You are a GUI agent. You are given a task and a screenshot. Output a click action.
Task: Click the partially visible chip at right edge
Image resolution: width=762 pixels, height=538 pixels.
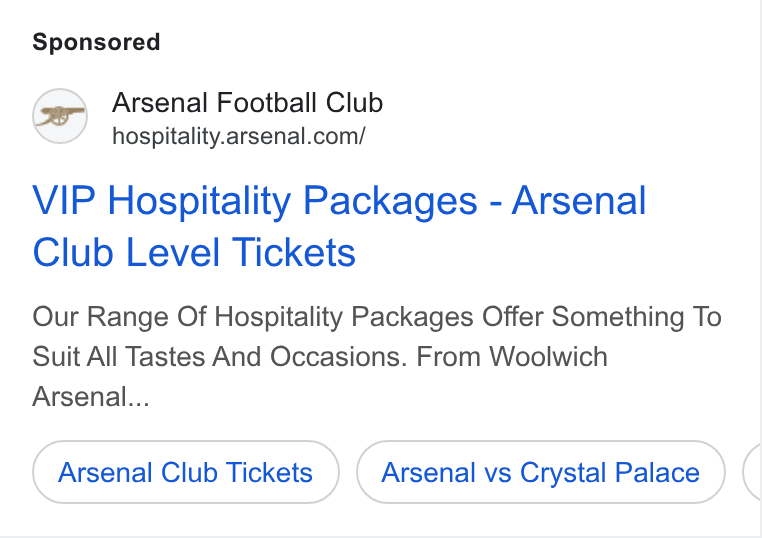pos(752,472)
